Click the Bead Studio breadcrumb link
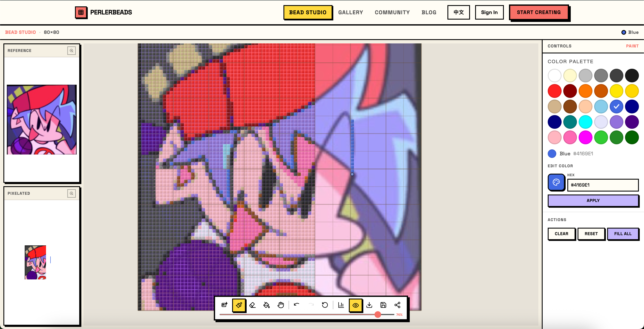The width and height of the screenshot is (644, 329). pyautogui.click(x=20, y=32)
